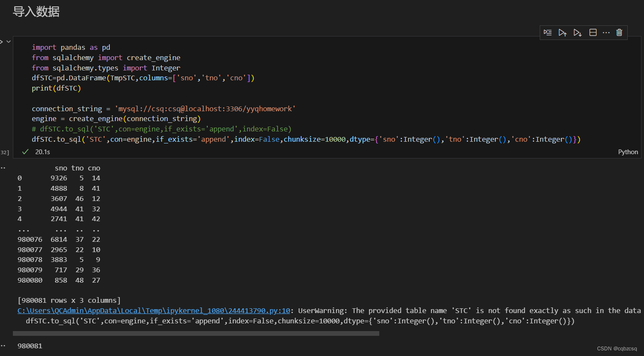Split the code cell
Viewport: 644px width, 356px height.
click(593, 32)
